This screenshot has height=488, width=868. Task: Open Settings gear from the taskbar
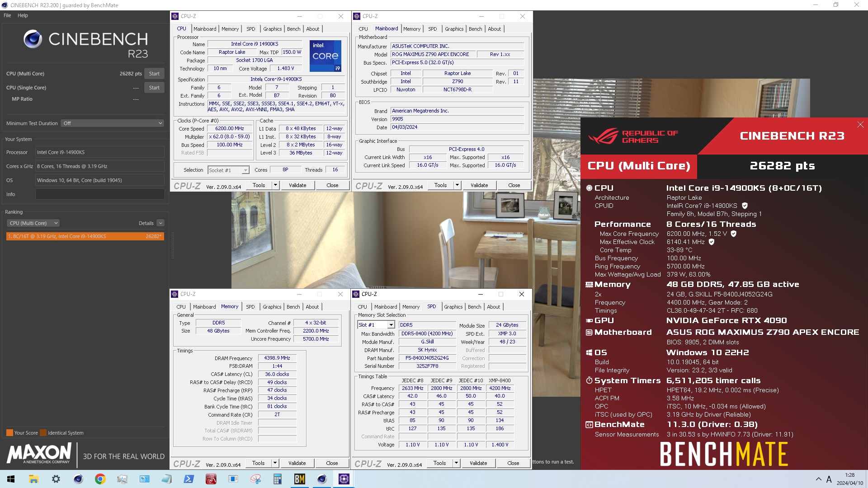click(x=56, y=479)
